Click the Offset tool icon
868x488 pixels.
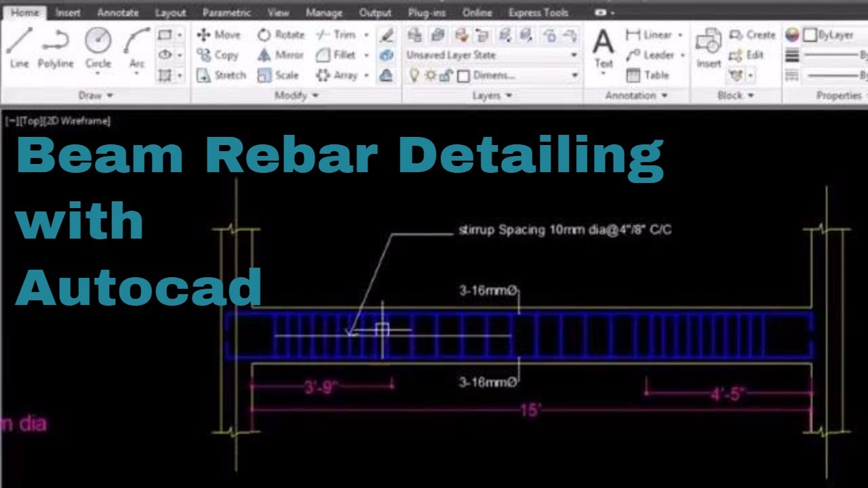(x=387, y=75)
